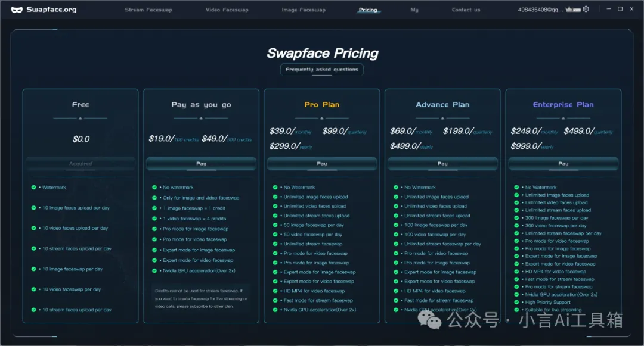This screenshot has height=346, width=644.
Task: Click '50 video faceswap per day' in Pro Plan
Action: [313, 235]
